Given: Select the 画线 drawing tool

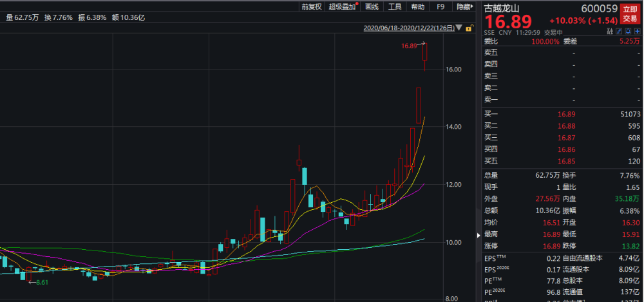Looking at the screenshot, I should [x=372, y=6].
